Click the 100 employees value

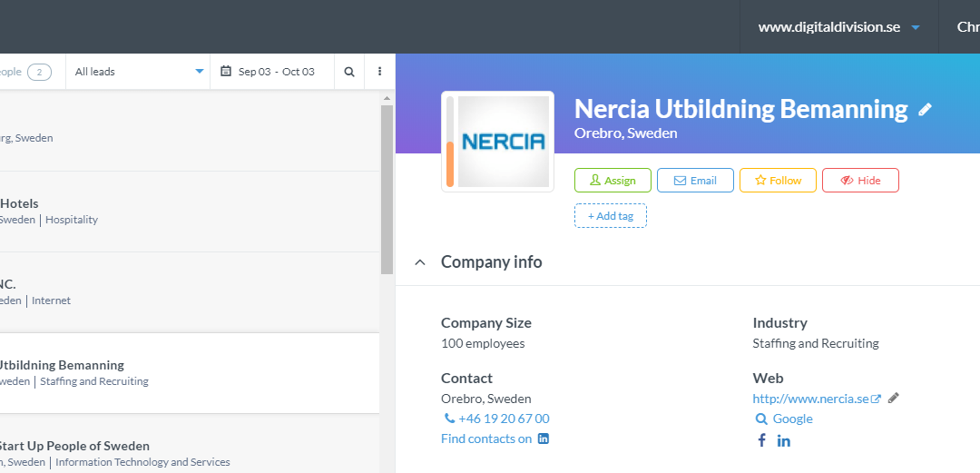point(483,343)
